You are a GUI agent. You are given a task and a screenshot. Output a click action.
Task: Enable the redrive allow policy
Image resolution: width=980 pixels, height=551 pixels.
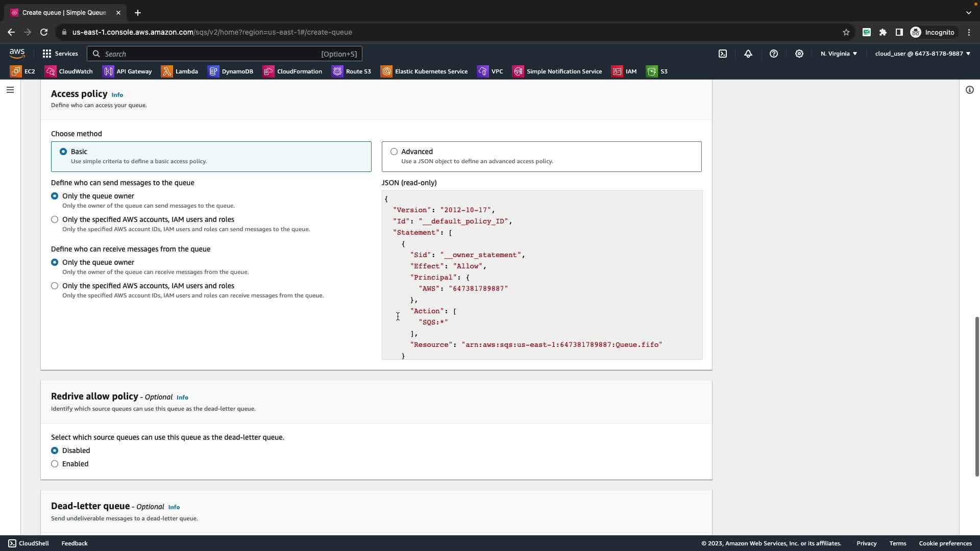point(55,464)
